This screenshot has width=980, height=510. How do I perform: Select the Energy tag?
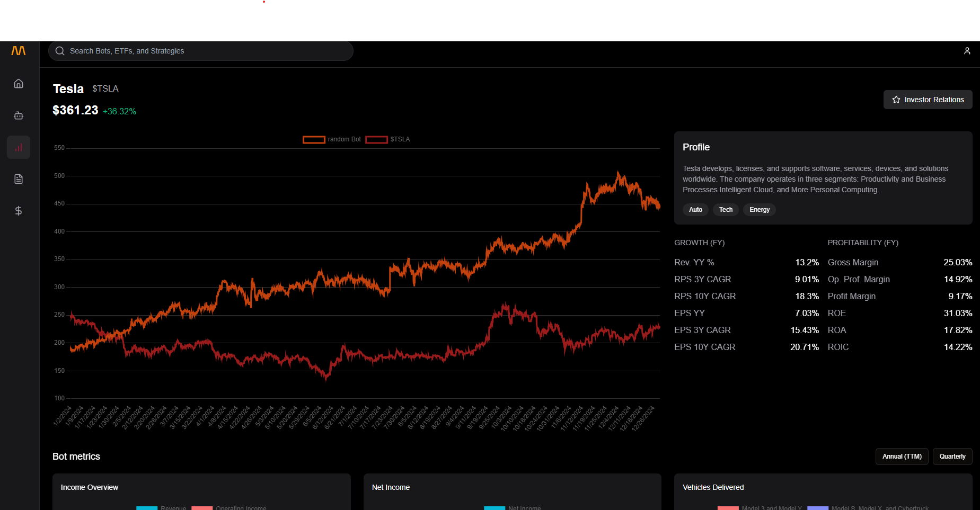760,210
